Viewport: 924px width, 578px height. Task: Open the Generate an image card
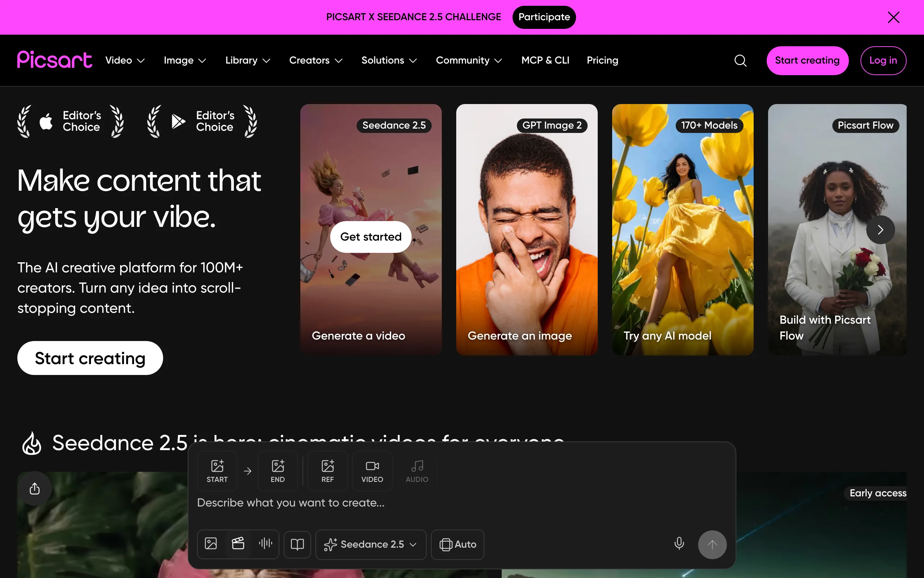527,230
